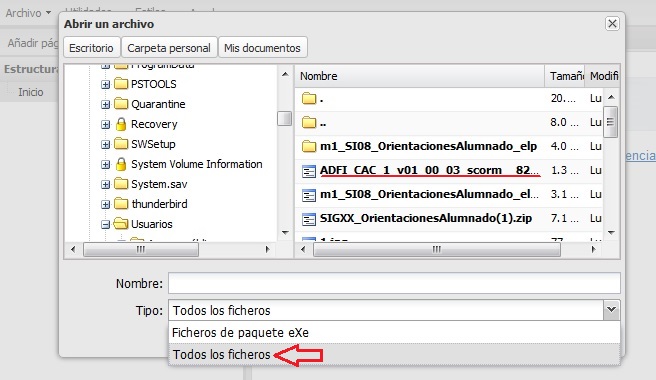Collapse the Usuarios folder tree node
The height and width of the screenshot is (380, 656).
click(x=105, y=224)
